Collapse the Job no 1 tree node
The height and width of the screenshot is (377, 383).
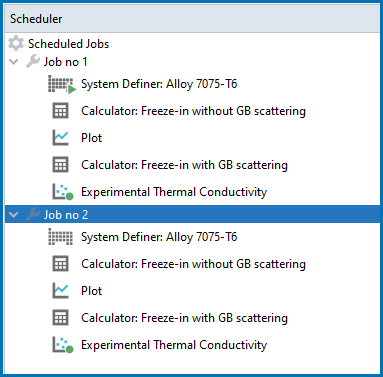click(x=14, y=62)
